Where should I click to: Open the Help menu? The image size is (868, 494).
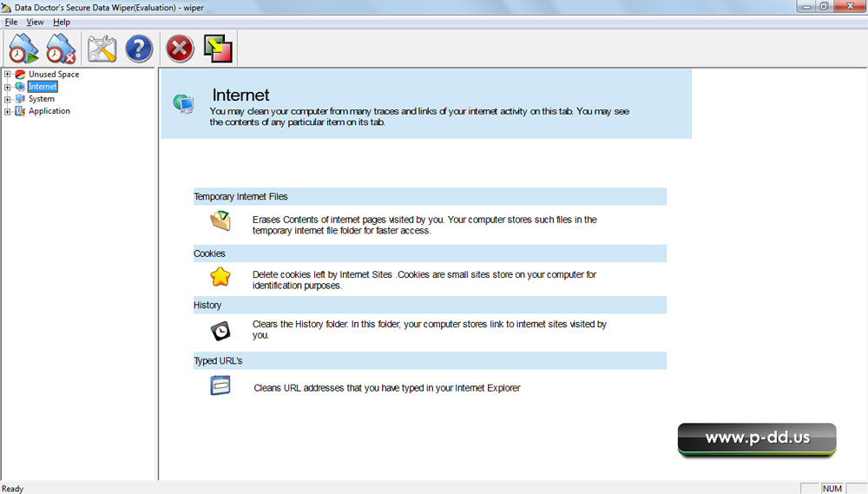[x=62, y=23]
